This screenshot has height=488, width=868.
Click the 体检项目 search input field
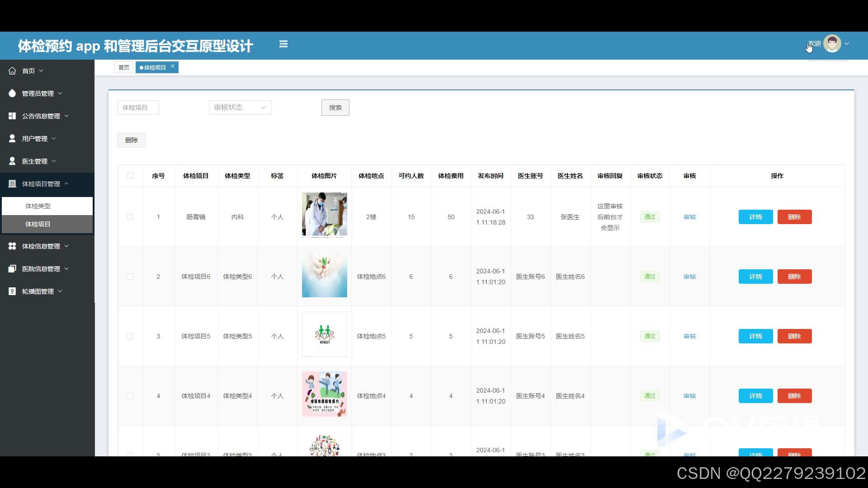click(x=138, y=108)
